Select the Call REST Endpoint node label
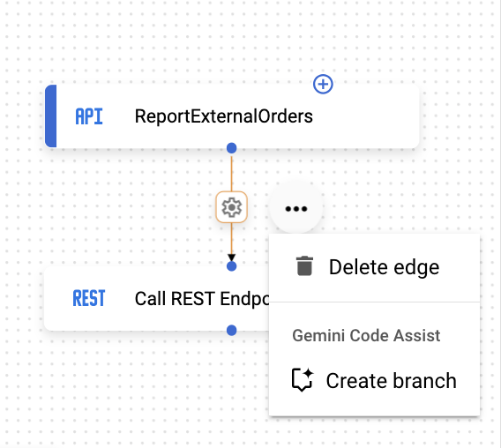Image resolution: width=501 pixels, height=448 pixels. (x=202, y=299)
